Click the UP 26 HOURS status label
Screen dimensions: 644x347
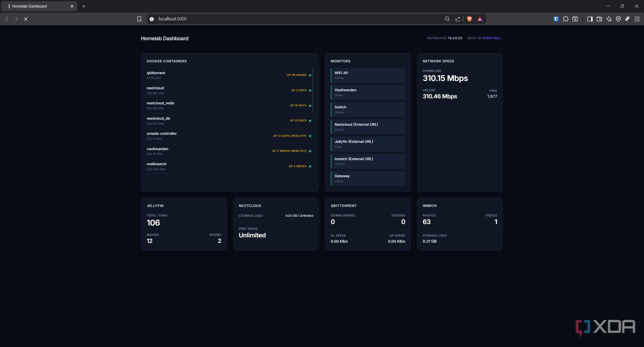(297, 75)
